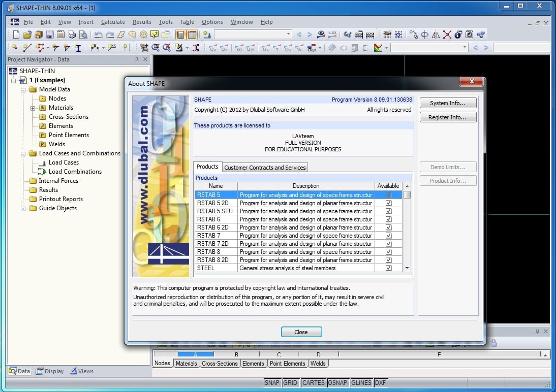The height and width of the screenshot is (392, 556).
Task: Click the gears settings toolbar icon
Action: click(480, 35)
